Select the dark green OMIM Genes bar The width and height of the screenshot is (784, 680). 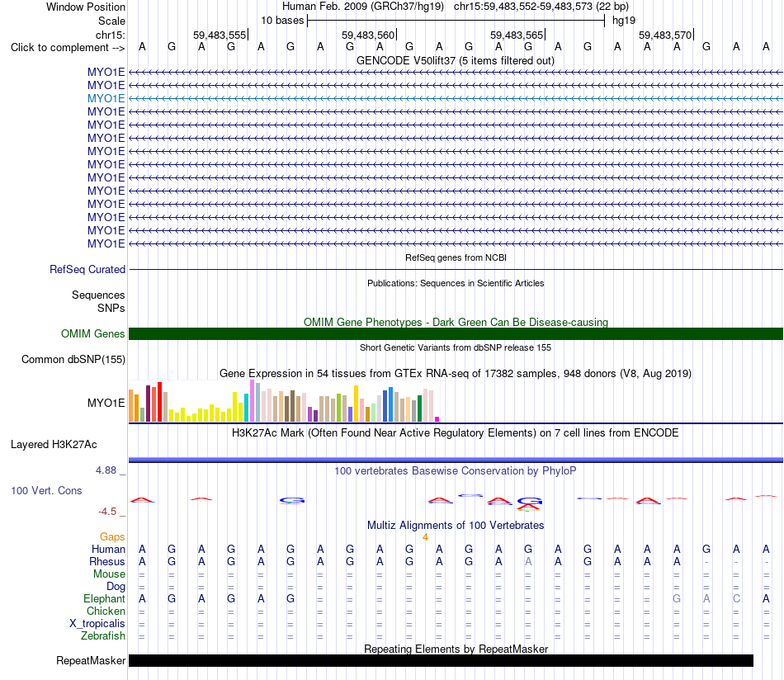(456, 333)
